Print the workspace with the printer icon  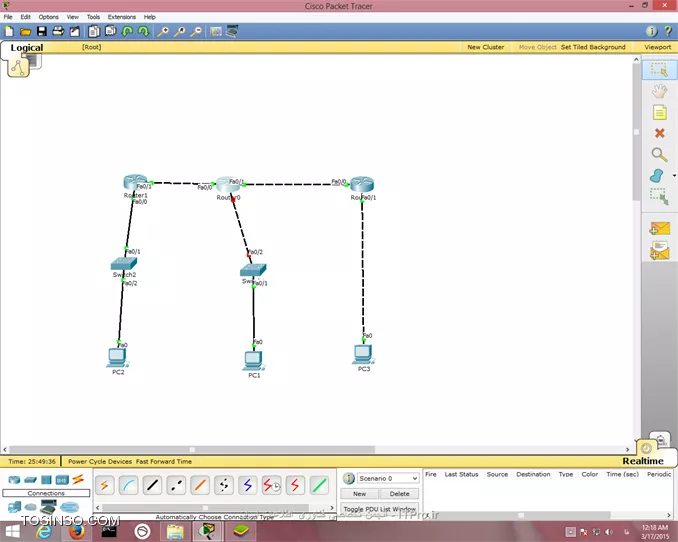tap(58, 31)
